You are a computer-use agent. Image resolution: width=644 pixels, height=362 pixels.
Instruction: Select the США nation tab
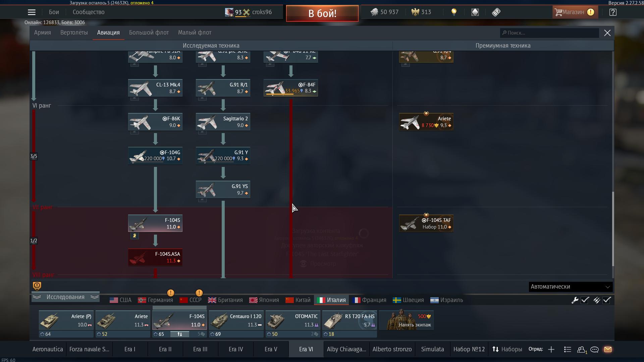[x=121, y=300]
